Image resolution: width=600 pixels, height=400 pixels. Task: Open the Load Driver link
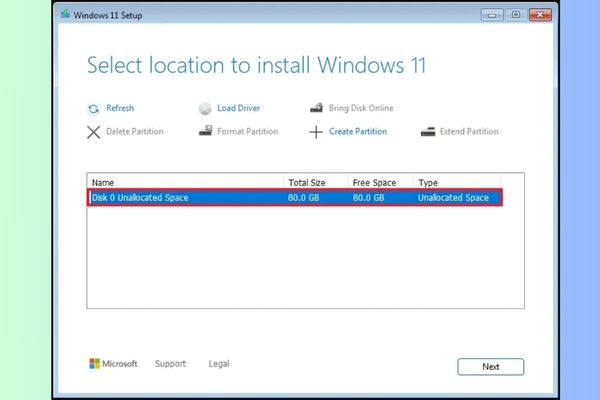pyautogui.click(x=238, y=108)
